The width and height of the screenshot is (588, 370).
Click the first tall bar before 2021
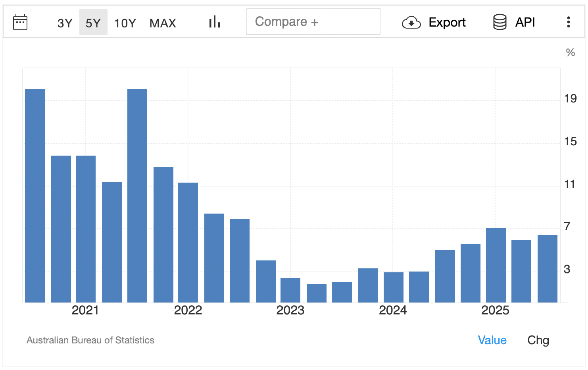(35, 196)
